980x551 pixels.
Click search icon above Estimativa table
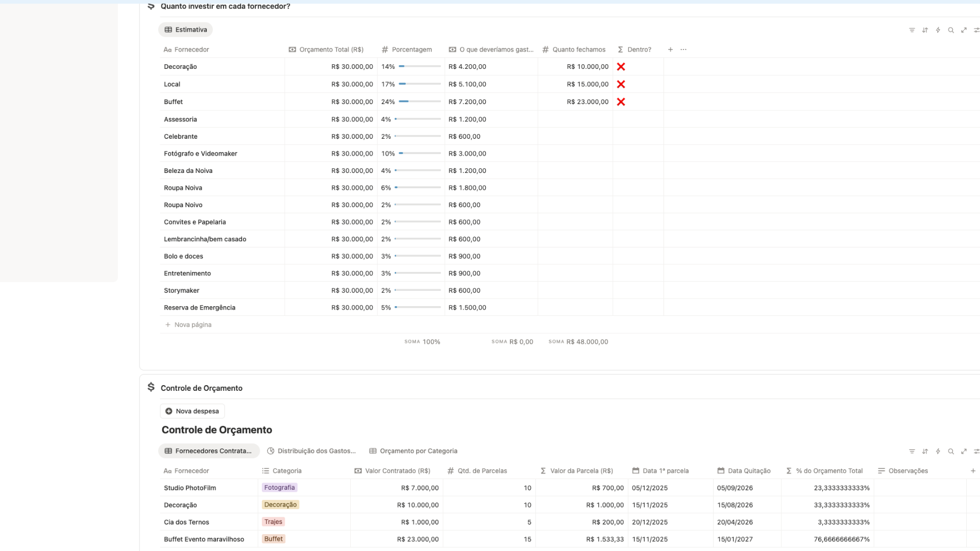(951, 30)
